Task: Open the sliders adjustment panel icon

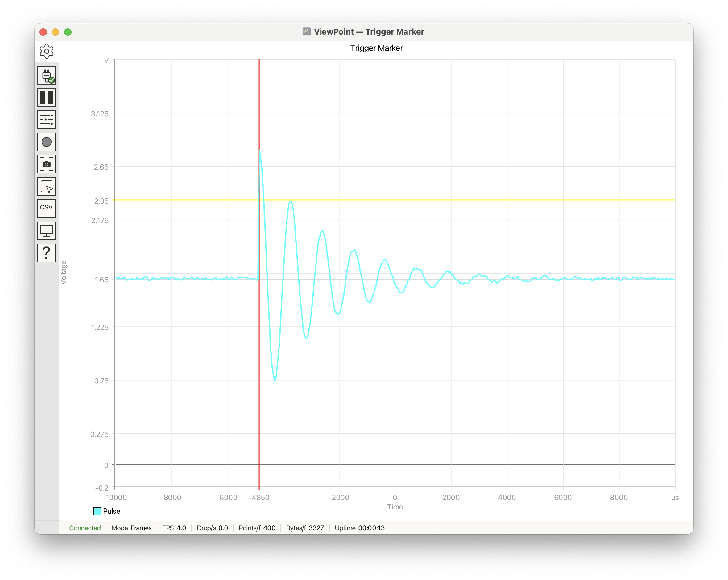Action: coord(46,120)
